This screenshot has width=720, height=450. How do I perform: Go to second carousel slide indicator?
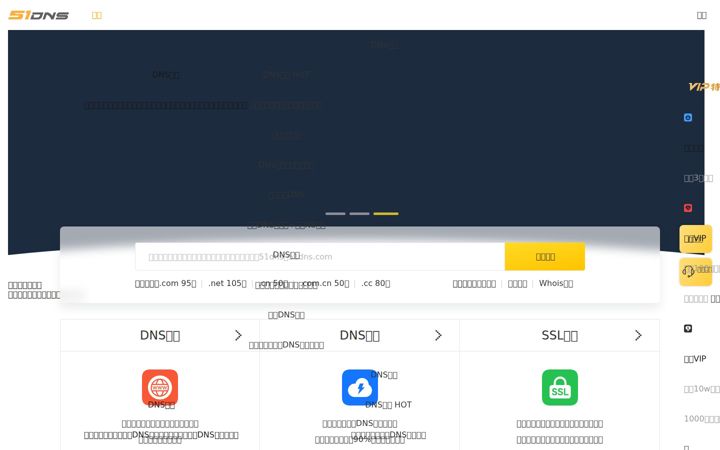coord(359,214)
